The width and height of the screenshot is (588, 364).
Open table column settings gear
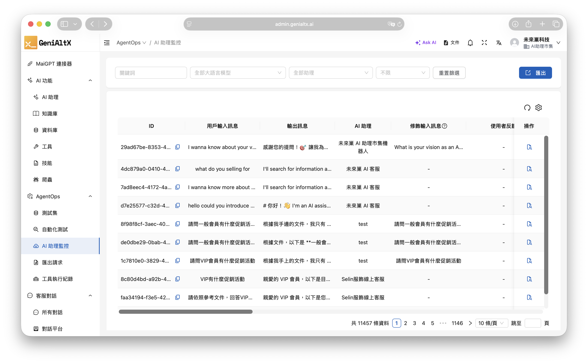pyautogui.click(x=538, y=108)
